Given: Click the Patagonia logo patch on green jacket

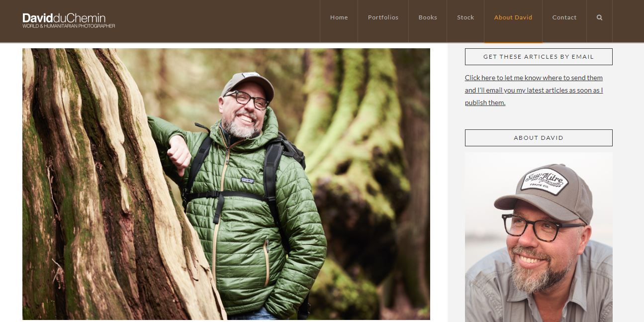Looking at the screenshot, I should (x=248, y=181).
